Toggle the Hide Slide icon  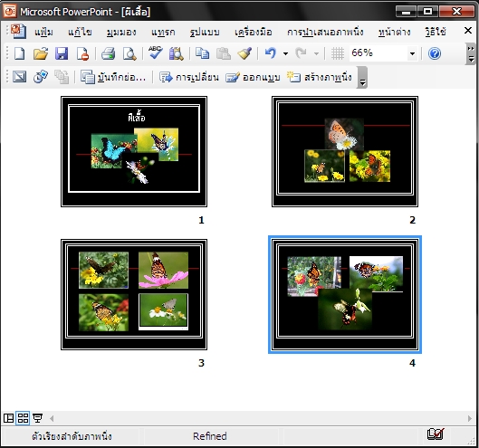coord(19,77)
